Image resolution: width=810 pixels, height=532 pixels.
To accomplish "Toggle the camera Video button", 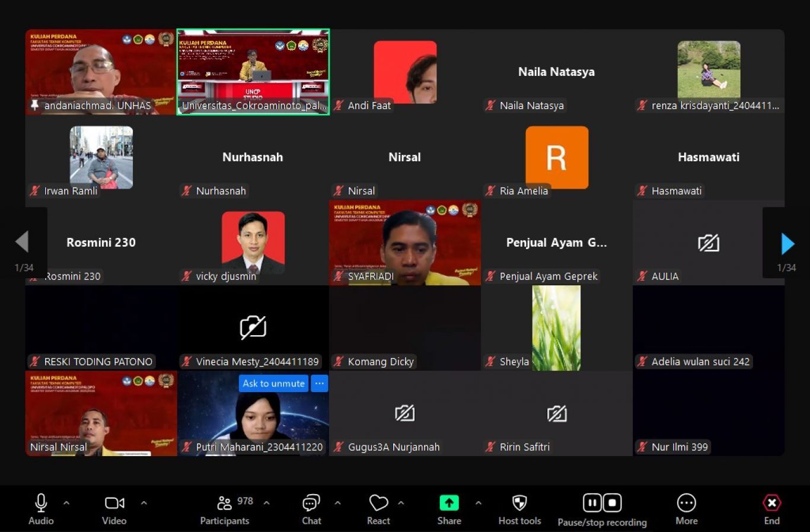I will coord(114,504).
